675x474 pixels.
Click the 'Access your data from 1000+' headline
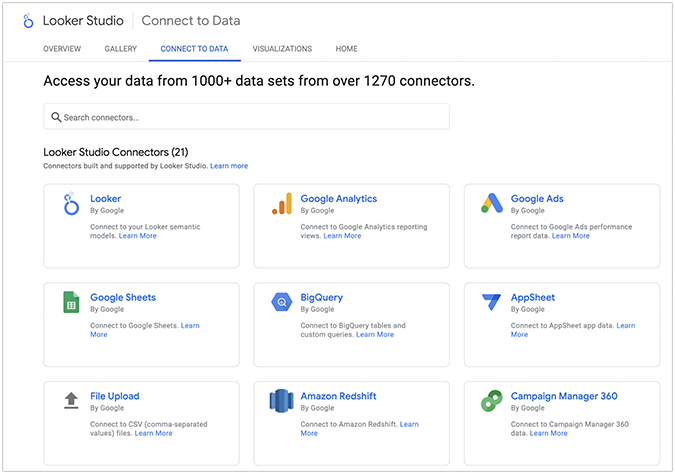(259, 81)
